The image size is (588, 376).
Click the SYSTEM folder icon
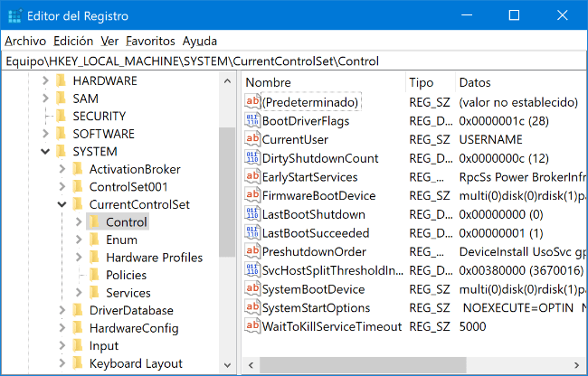62,151
